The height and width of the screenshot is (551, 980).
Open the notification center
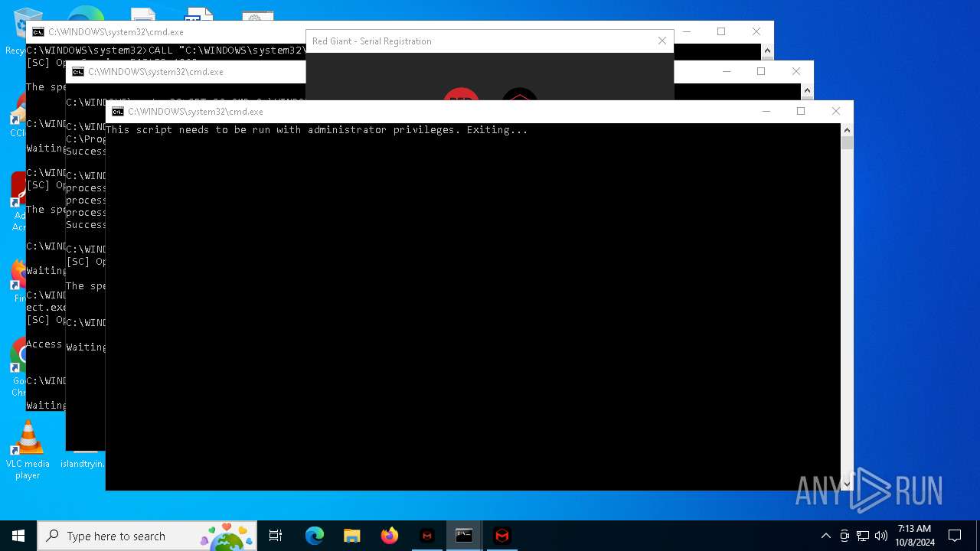pos(955,536)
